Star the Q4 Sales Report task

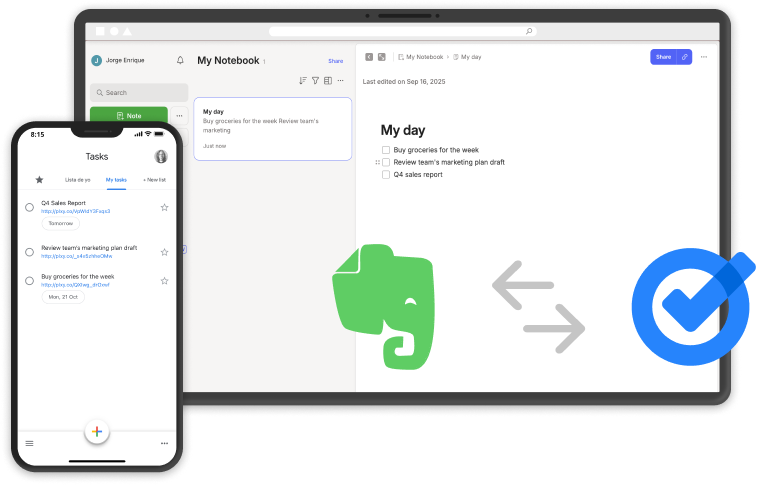click(x=164, y=207)
